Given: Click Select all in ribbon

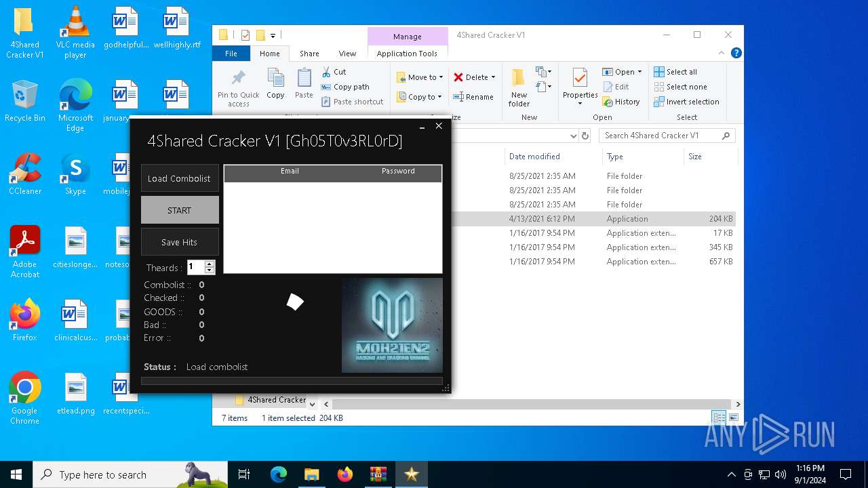Looking at the screenshot, I should pyautogui.click(x=675, y=72).
